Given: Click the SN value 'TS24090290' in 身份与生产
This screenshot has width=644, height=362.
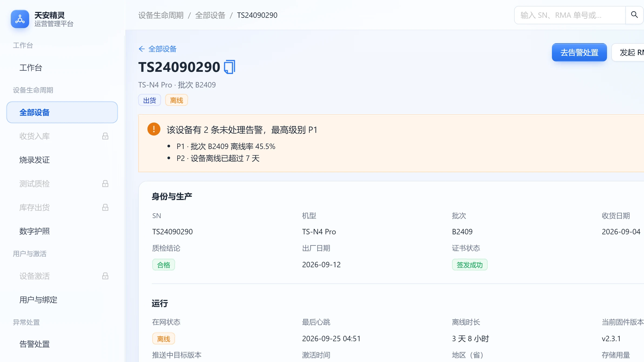Looking at the screenshot, I should pyautogui.click(x=173, y=232).
